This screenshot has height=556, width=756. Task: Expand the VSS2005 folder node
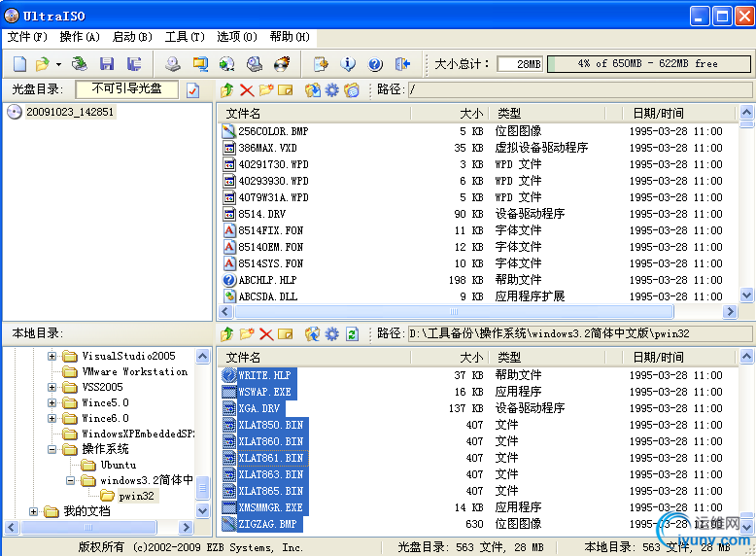tap(52, 387)
